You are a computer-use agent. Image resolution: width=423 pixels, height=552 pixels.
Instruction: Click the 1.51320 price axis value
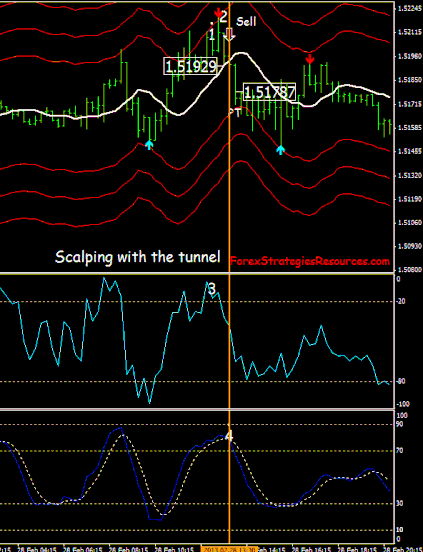coord(409,175)
